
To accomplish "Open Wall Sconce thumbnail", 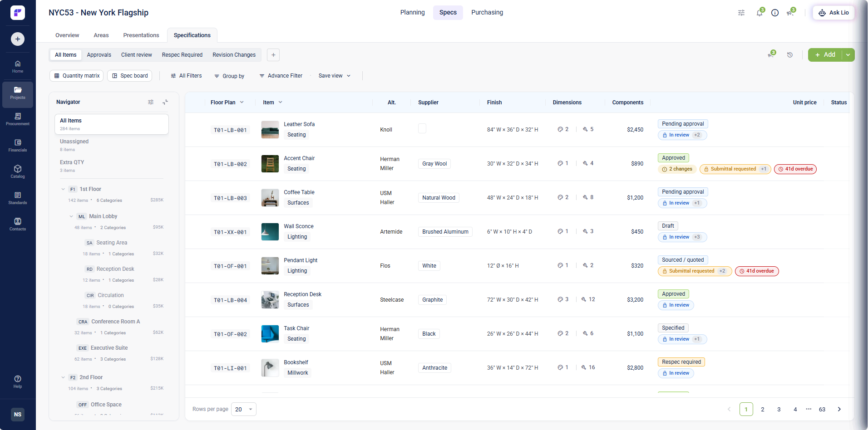I will pyautogui.click(x=270, y=232).
